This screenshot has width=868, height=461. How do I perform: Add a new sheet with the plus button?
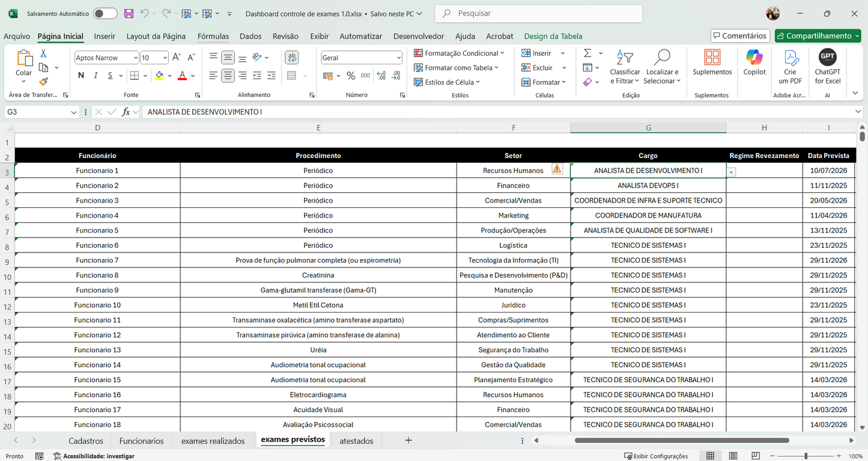tap(408, 440)
